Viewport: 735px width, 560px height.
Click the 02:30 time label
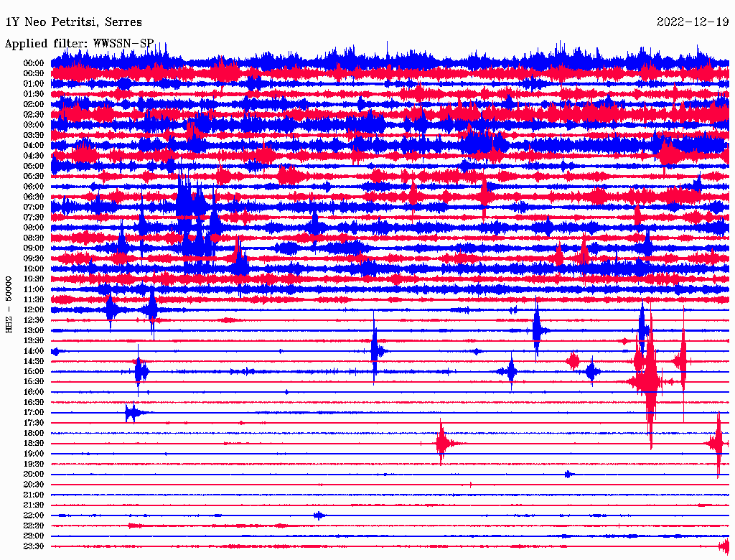(x=34, y=114)
